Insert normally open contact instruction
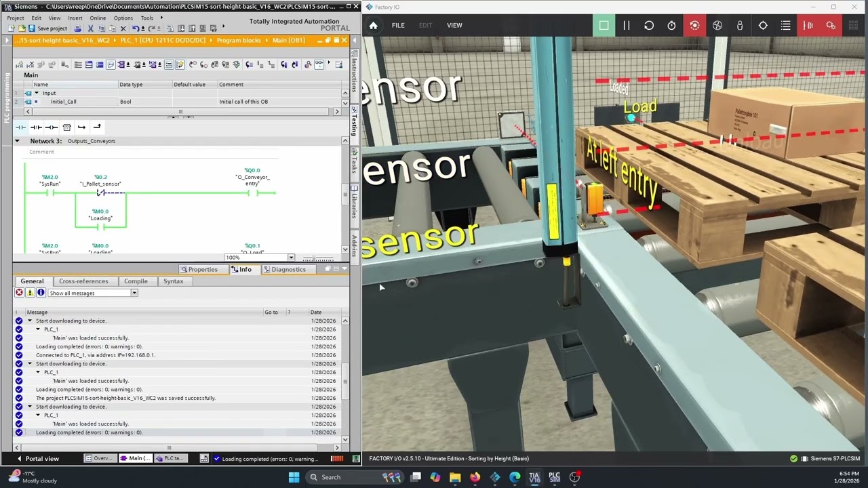868x488 pixels. (x=20, y=127)
